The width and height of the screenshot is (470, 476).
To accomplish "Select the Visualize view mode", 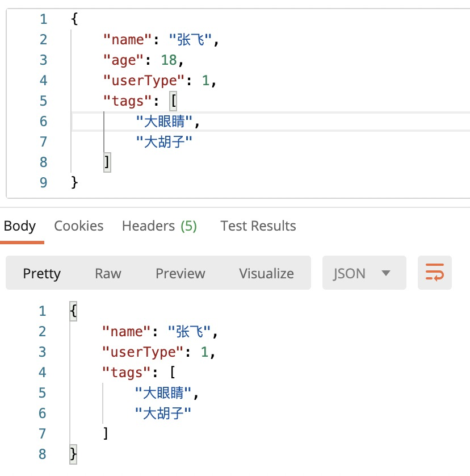I will pyautogui.click(x=266, y=273).
